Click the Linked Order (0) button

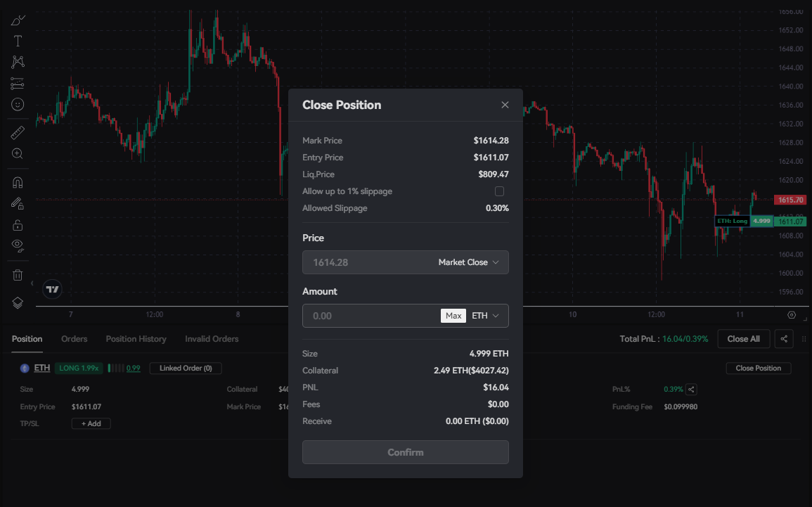coord(186,368)
